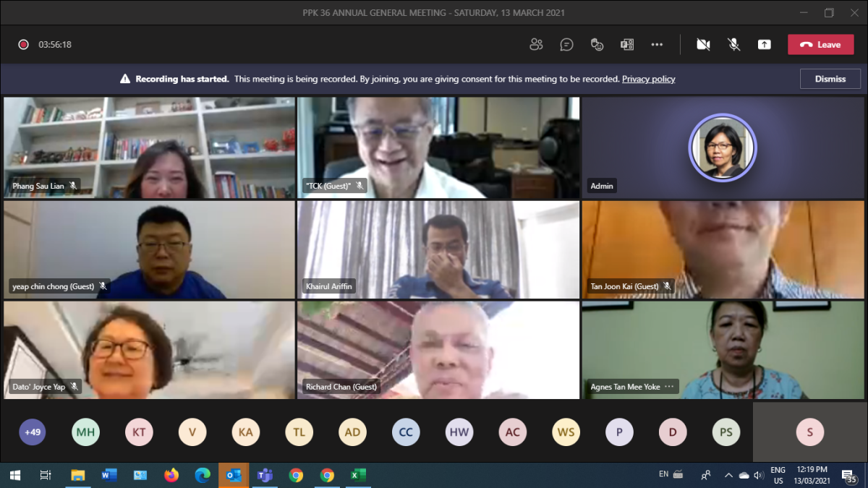Select Tan Joon Kai's video tile

(723, 249)
